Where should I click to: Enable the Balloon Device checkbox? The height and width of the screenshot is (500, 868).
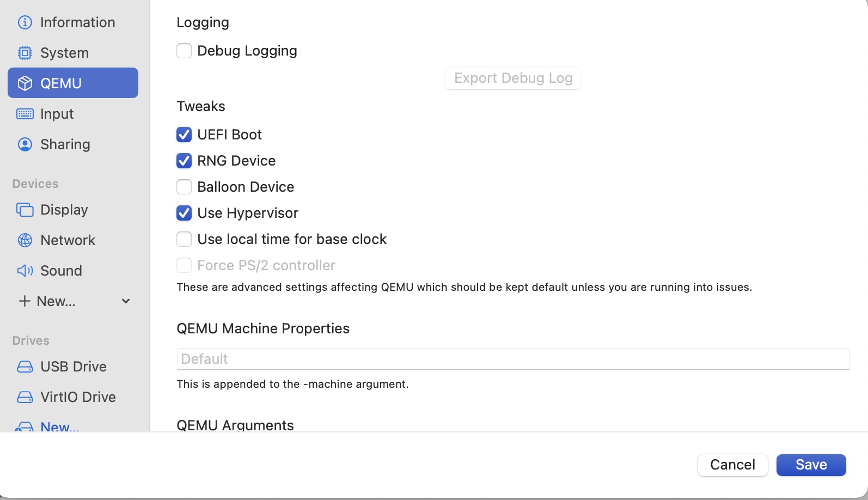(x=184, y=187)
